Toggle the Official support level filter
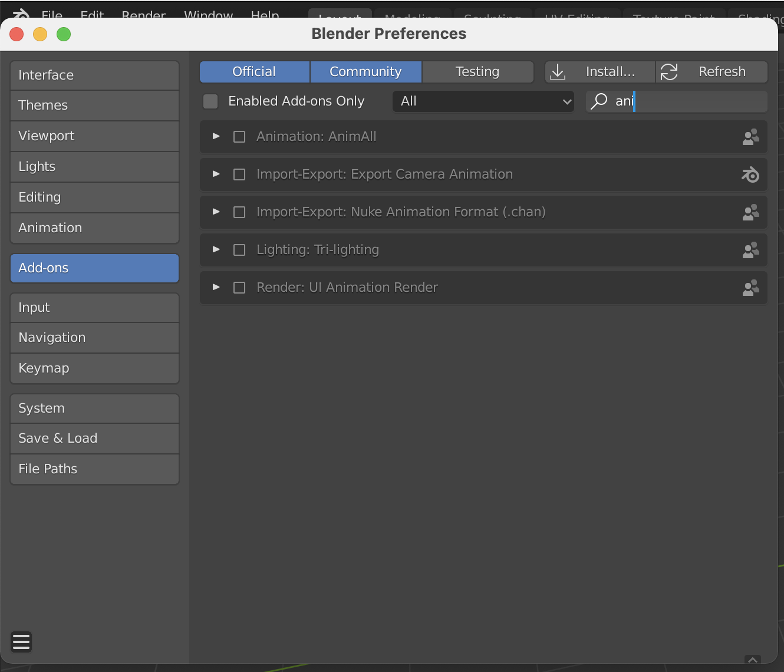Screen dimensions: 784x672 [x=255, y=72]
